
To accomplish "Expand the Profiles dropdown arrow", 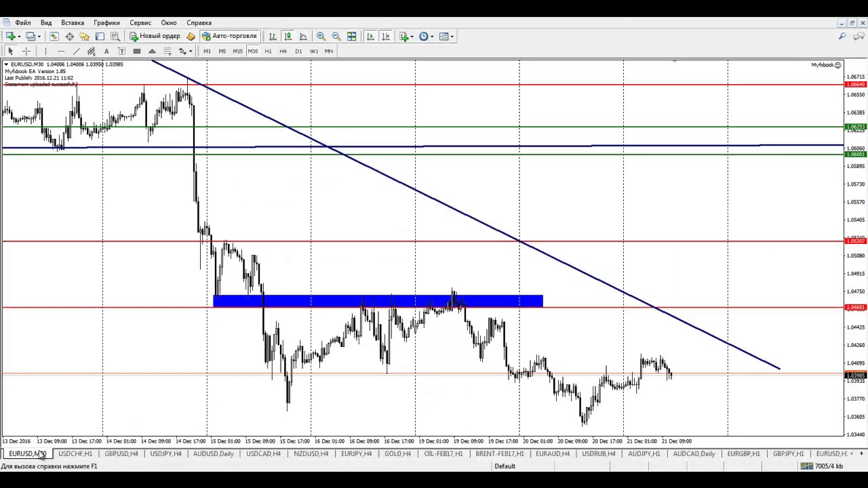I will coord(39,36).
